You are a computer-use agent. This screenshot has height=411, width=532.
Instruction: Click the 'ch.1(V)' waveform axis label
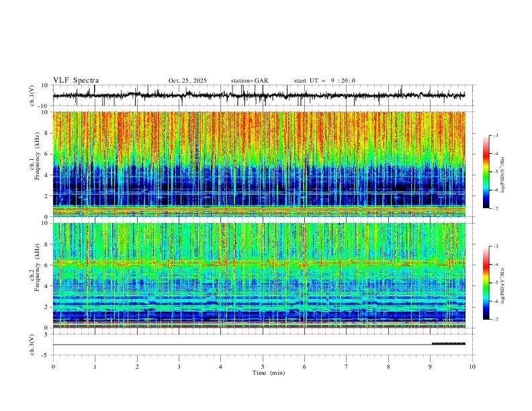(x=32, y=95)
